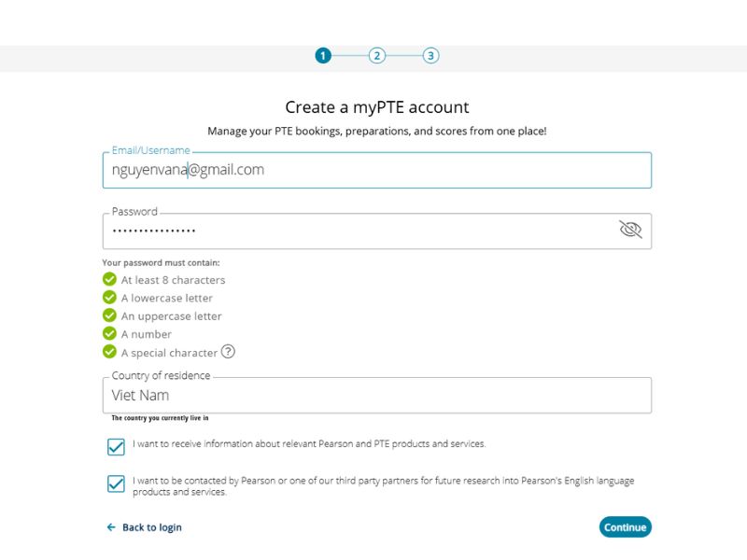Image resolution: width=747 pixels, height=560 pixels.
Task: Open Country of residence dropdown
Action: click(377, 395)
